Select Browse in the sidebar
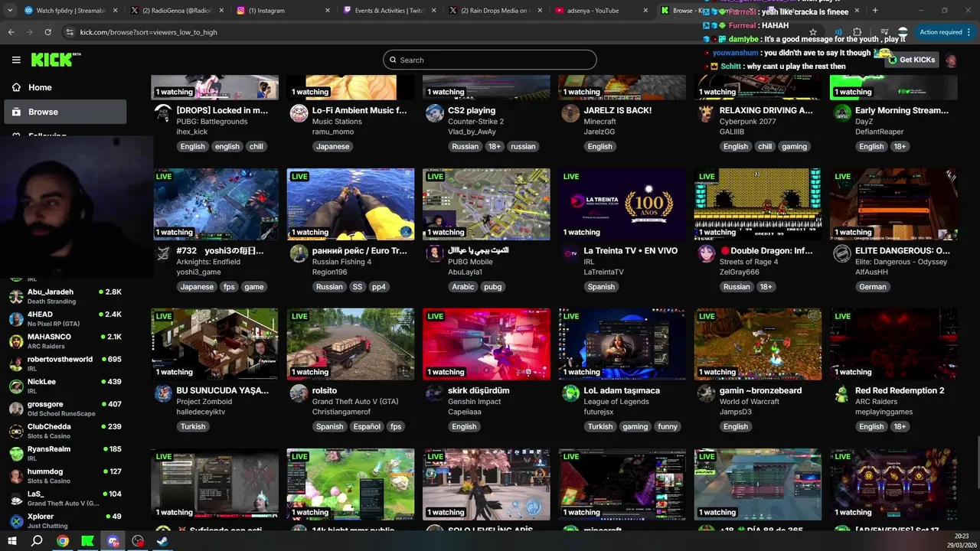This screenshot has height=551, width=980. pos(65,112)
